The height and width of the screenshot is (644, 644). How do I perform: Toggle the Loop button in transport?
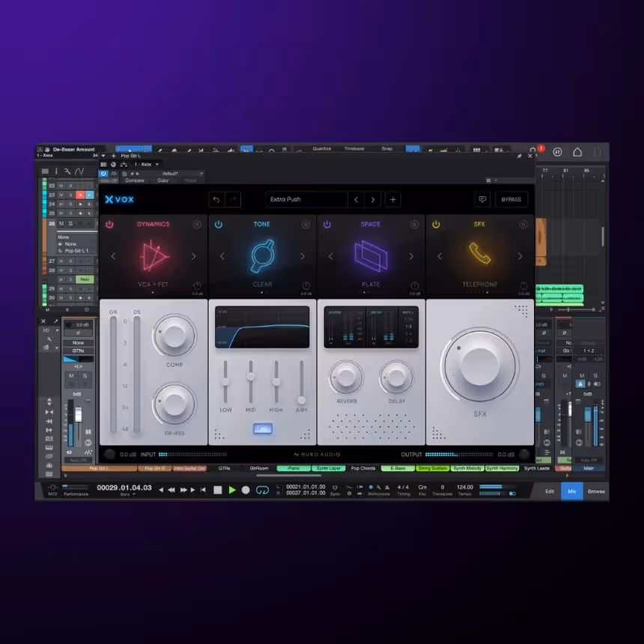point(262,490)
